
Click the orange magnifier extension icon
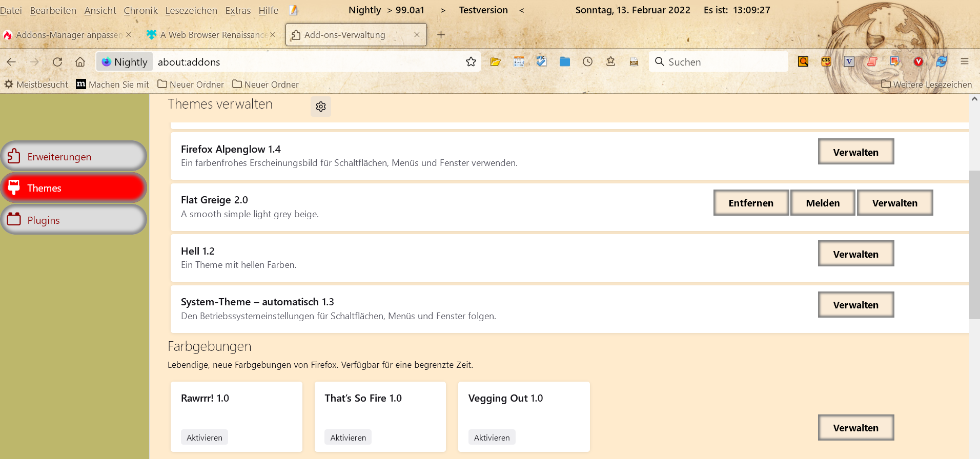(x=803, y=62)
